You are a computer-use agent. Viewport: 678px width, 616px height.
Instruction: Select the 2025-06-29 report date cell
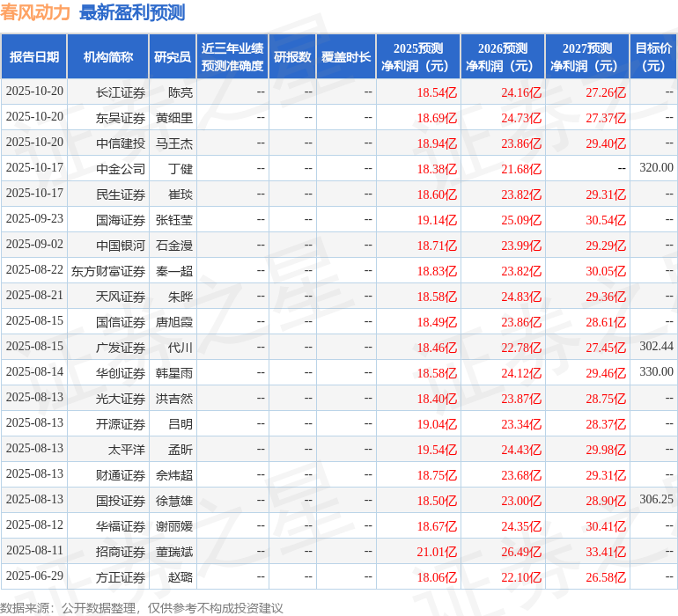click(x=34, y=576)
